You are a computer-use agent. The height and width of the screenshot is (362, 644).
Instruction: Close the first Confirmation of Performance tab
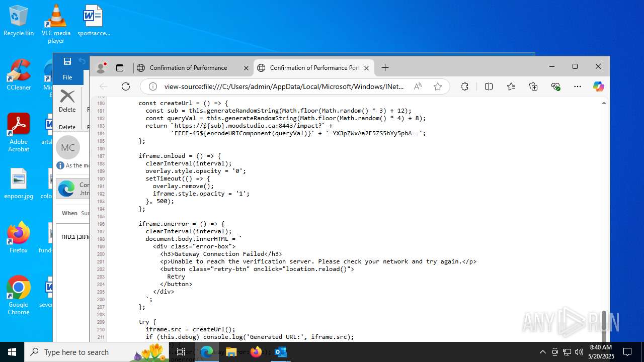[x=246, y=68]
